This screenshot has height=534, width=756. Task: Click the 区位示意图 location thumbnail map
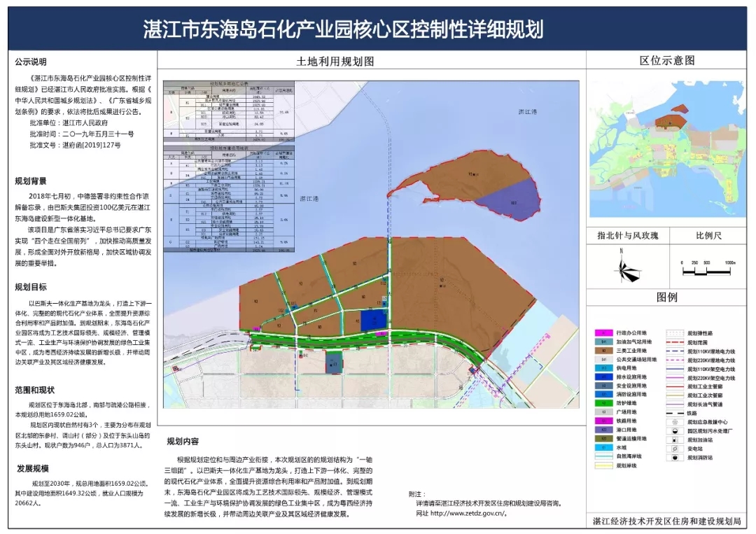667,148
